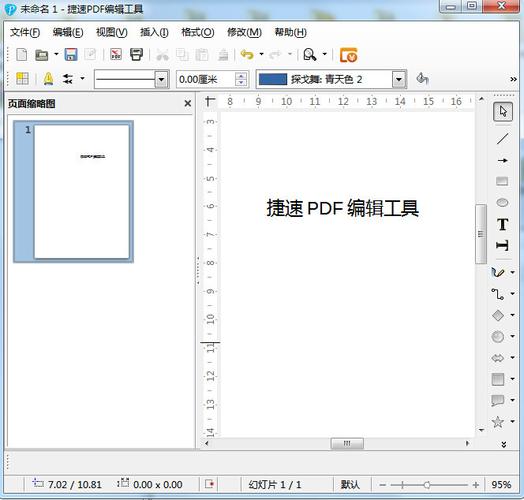This screenshot has width=524, height=500.
Task: Click the blue fill color swatch
Action: (273, 79)
